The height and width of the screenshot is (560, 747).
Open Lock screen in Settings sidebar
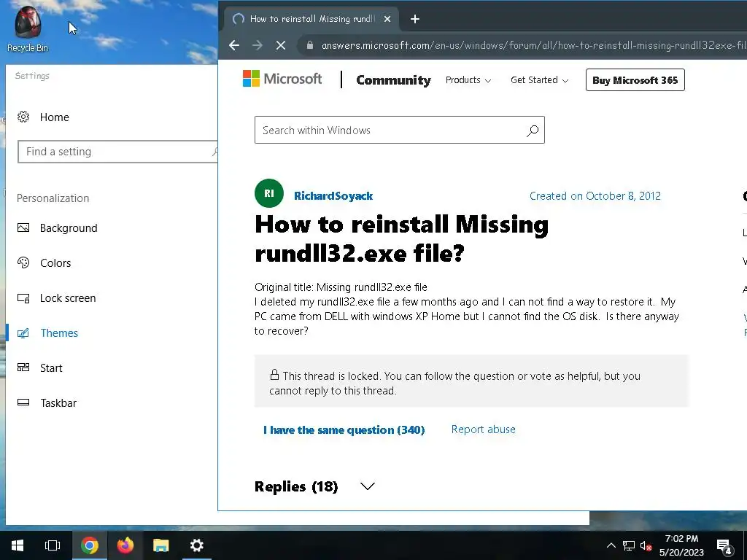(68, 298)
